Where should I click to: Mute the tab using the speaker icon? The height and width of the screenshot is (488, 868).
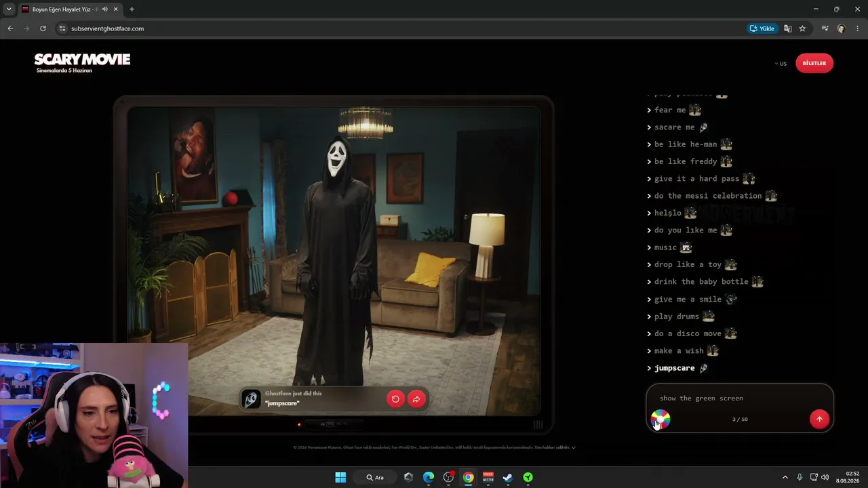coord(104,9)
